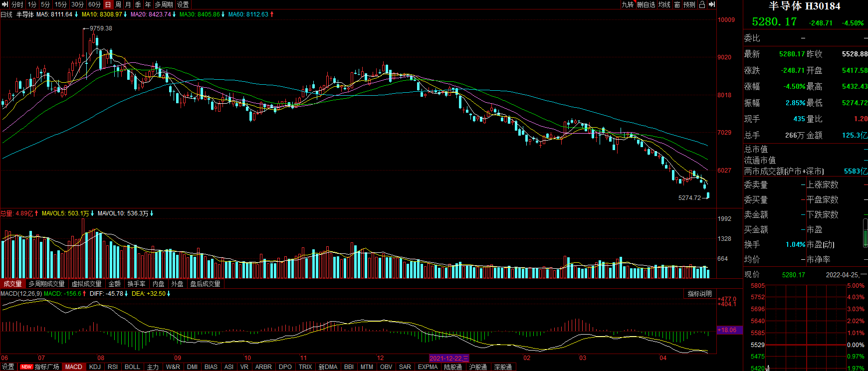Toggle the 九转 indicator
Screen dimensions: 868x371
tap(628, 4)
